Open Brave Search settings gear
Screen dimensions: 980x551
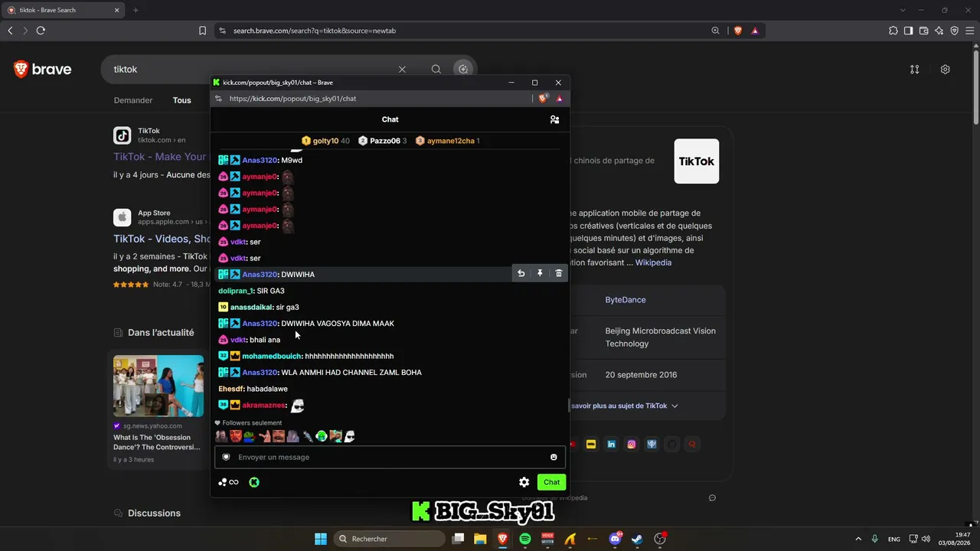[x=946, y=69]
